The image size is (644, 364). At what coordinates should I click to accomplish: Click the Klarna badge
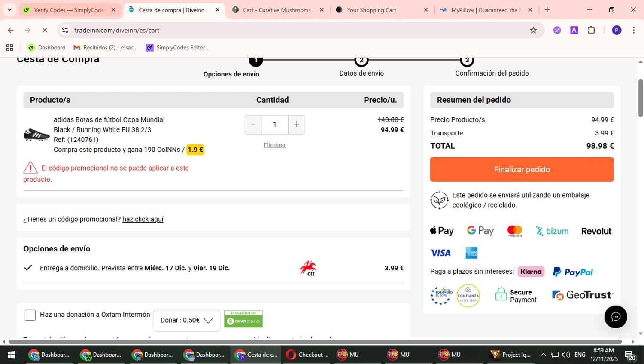(x=531, y=272)
